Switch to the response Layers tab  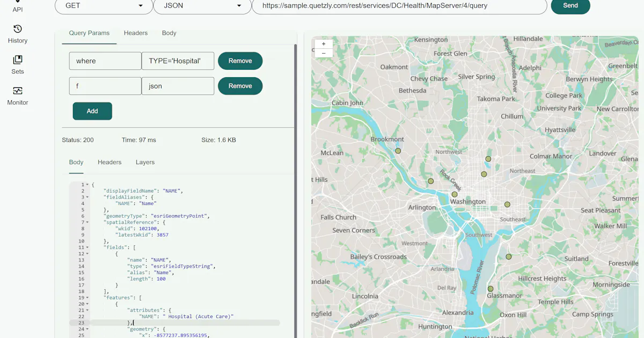click(145, 162)
